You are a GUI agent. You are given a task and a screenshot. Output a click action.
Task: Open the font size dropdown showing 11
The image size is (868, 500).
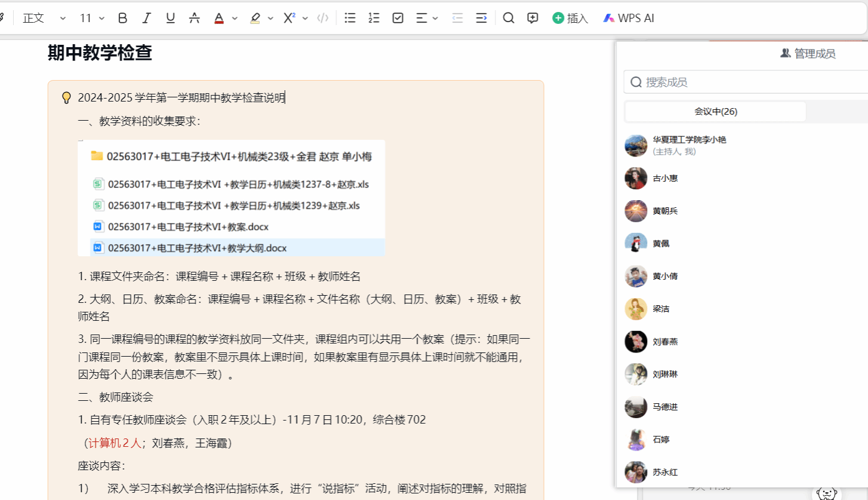(92, 18)
